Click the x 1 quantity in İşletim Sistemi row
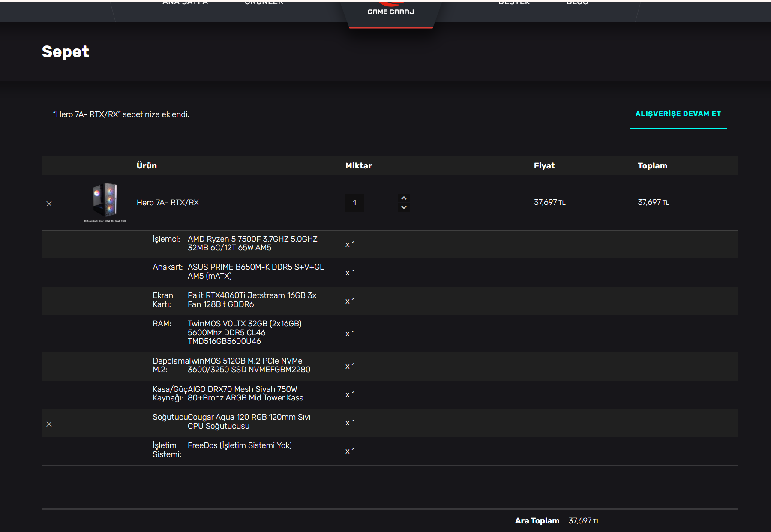 [350, 451]
